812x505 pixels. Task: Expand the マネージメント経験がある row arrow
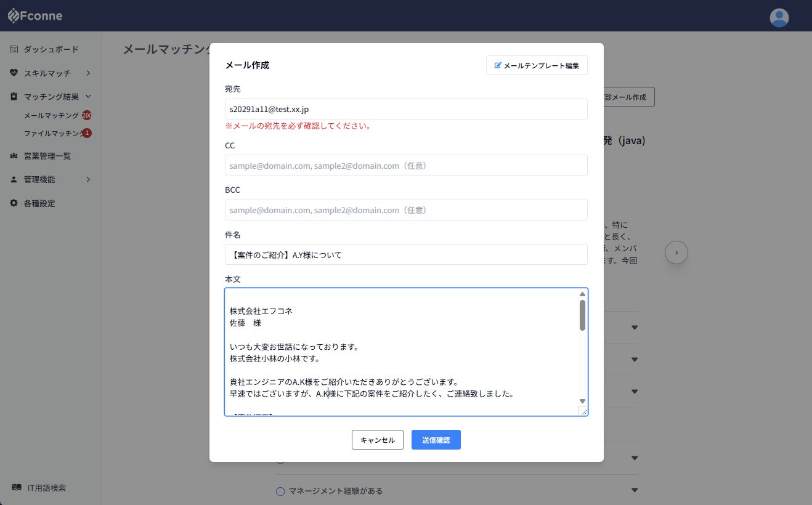tap(635, 491)
